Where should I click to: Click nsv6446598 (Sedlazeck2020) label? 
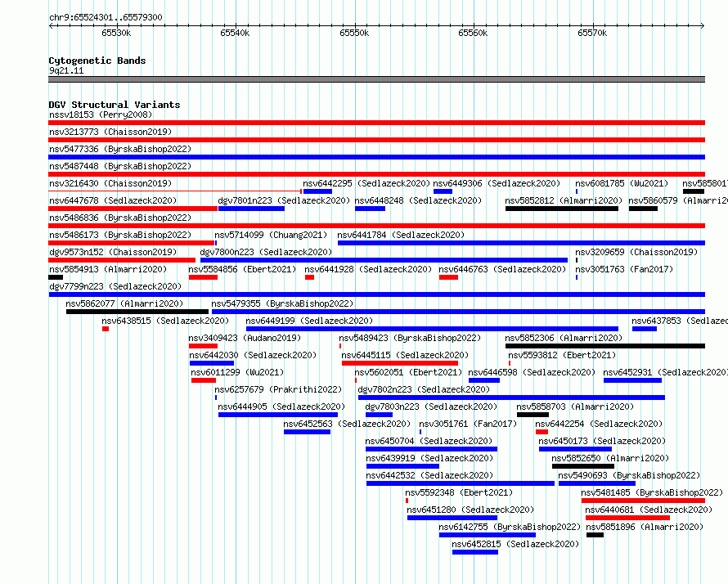click(532, 372)
